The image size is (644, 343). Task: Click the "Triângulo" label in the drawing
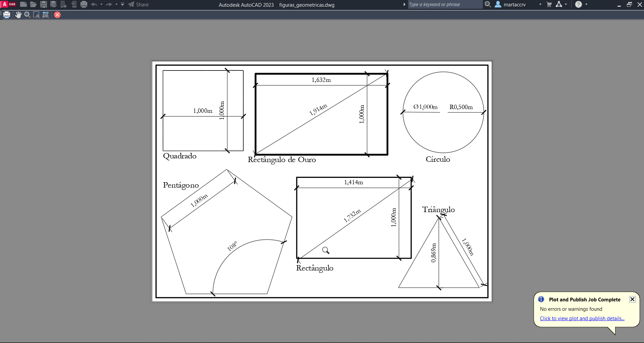[439, 210]
